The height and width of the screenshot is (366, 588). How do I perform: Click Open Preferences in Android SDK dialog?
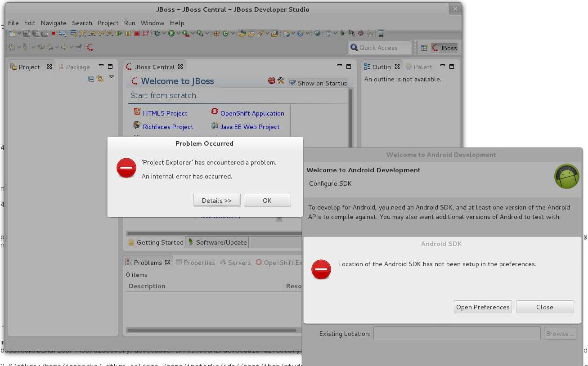(483, 307)
